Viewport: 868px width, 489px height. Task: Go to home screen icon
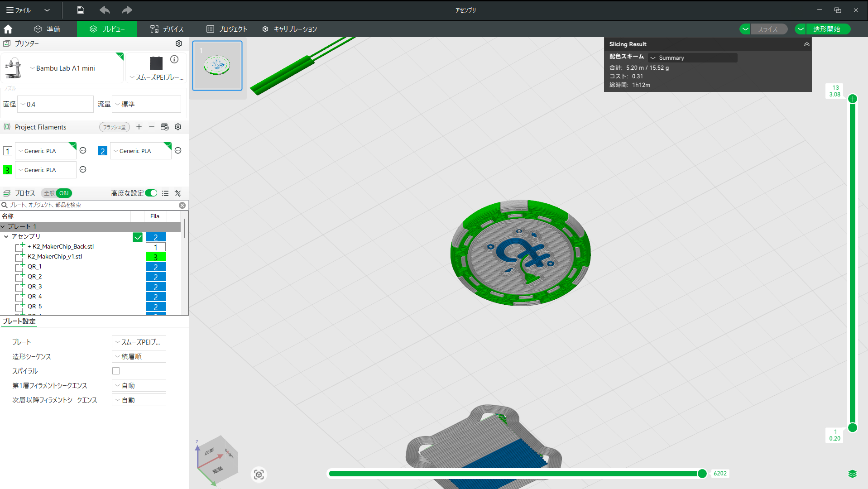point(8,29)
